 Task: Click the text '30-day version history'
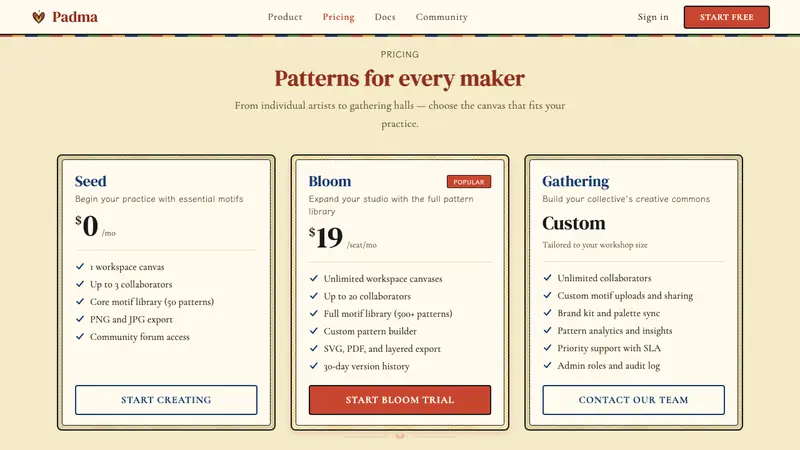(x=366, y=366)
